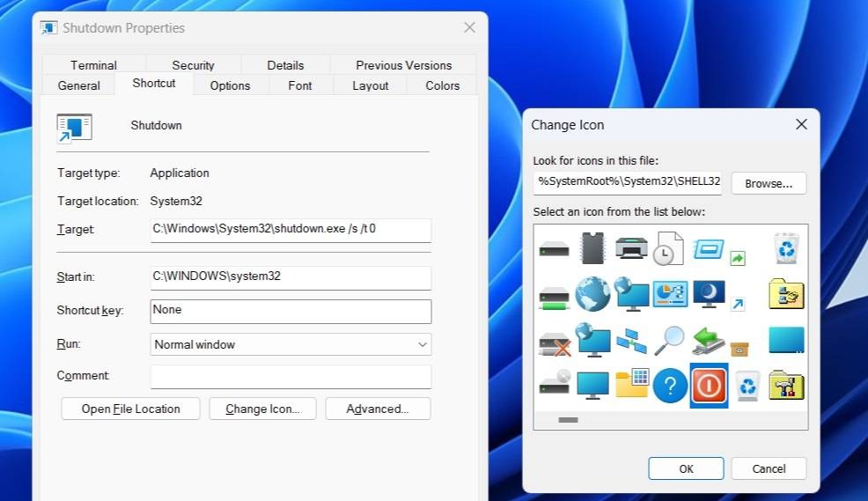The height and width of the screenshot is (501, 868).
Task: Click the Start in field
Action: [291, 278]
